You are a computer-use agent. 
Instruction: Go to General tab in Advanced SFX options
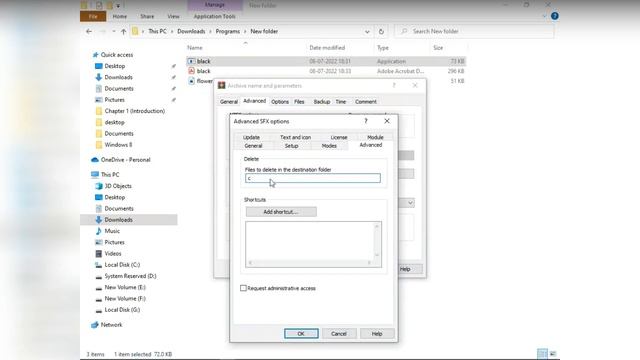pyautogui.click(x=253, y=146)
